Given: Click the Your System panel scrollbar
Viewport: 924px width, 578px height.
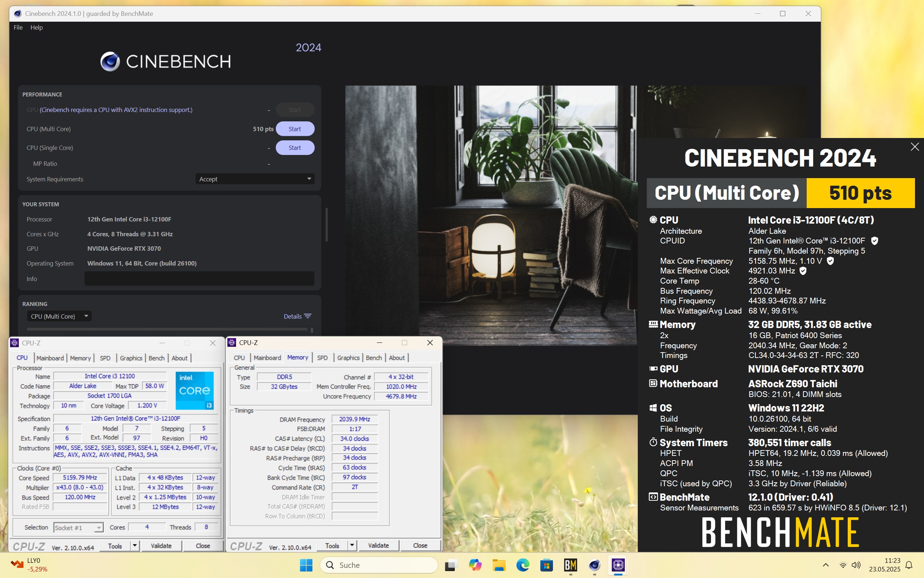Looking at the screenshot, I should 326,225.
